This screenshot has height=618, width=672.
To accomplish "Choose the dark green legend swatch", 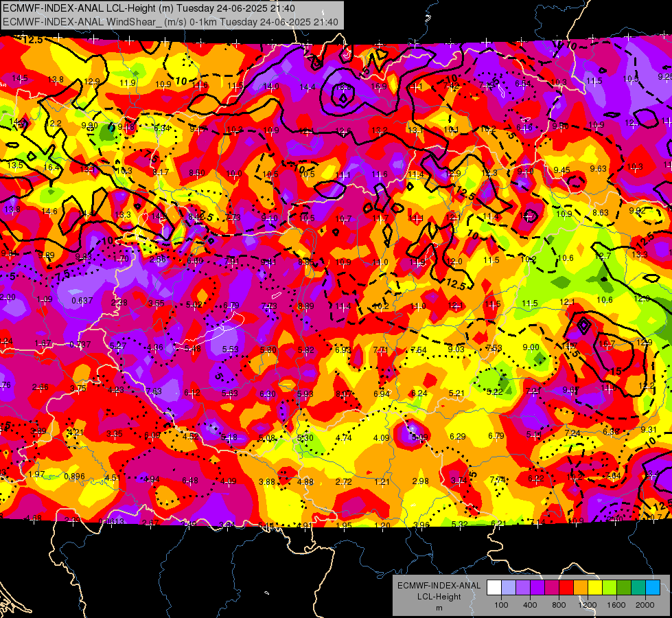I will click(x=624, y=588).
